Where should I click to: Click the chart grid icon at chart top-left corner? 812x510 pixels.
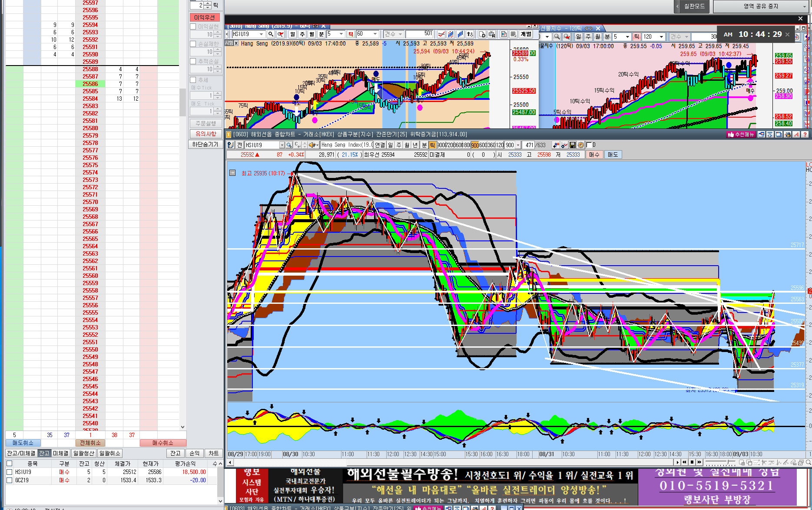tap(232, 173)
